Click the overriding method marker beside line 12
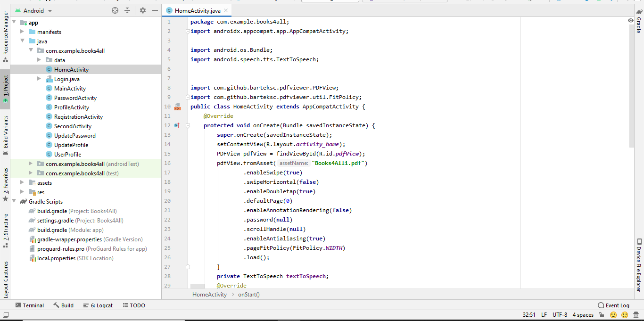 (x=178, y=125)
